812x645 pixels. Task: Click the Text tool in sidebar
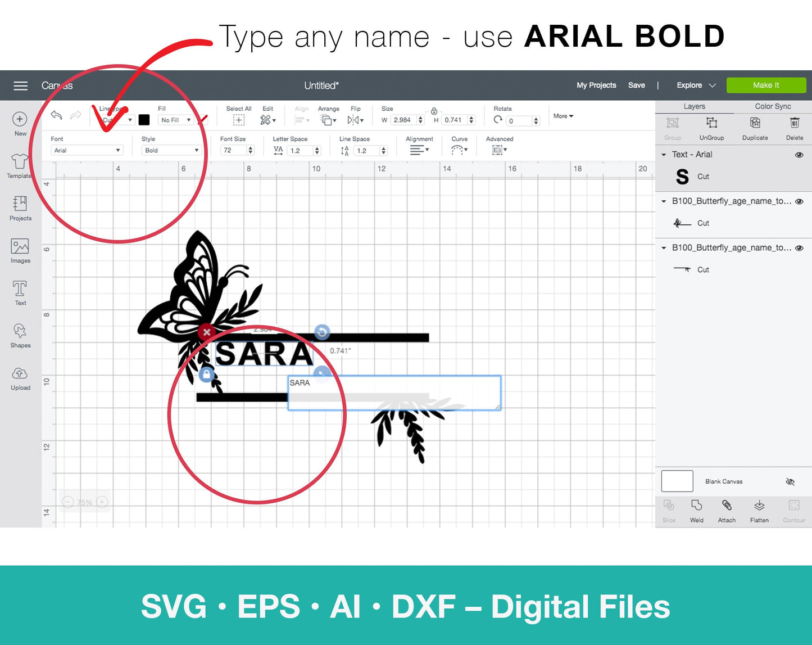(20, 292)
